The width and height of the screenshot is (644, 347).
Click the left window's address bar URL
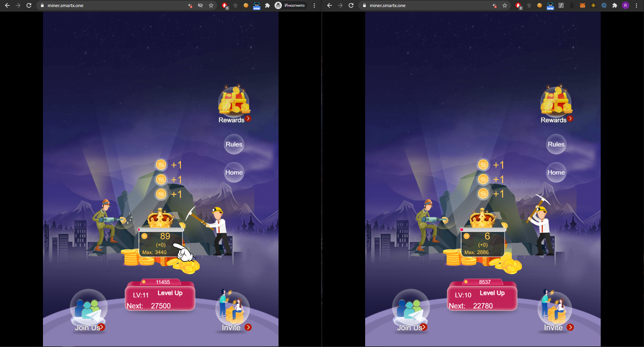(x=65, y=5)
